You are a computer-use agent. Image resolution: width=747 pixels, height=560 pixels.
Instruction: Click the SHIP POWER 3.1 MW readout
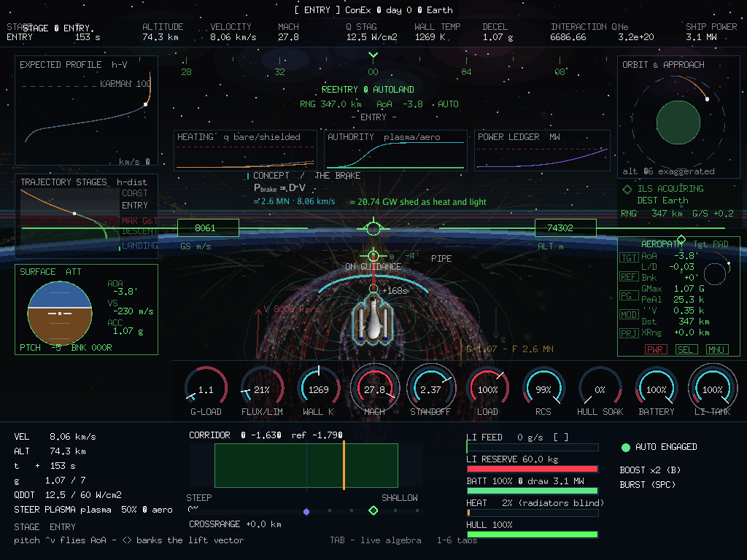point(711,32)
